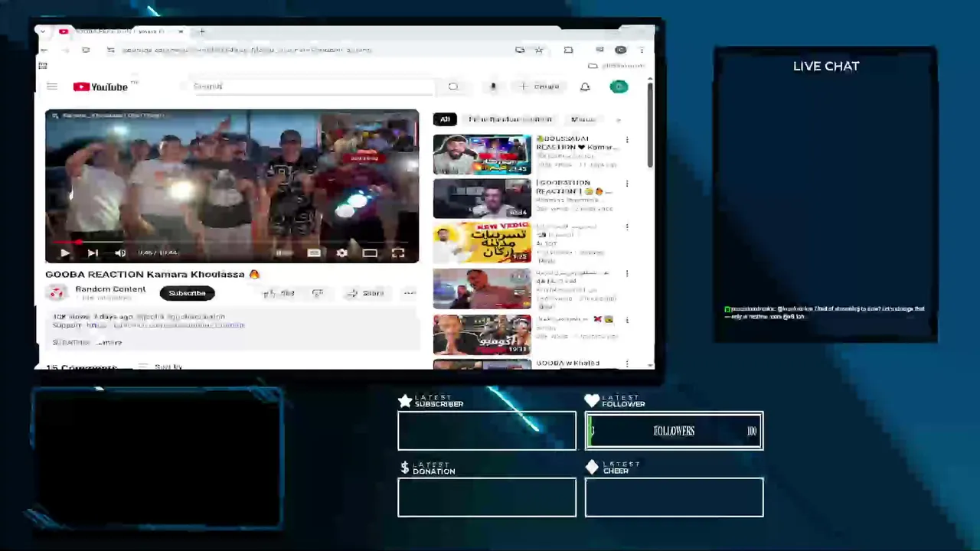The image size is (980, 551).
Task: Open YouTube notifications bell
Action: click(585, 86)
